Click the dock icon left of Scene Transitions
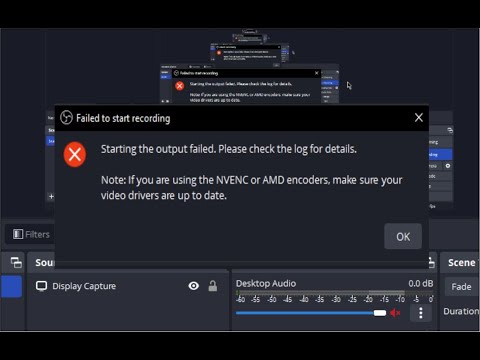480x360 pixels. click(432, 263)
